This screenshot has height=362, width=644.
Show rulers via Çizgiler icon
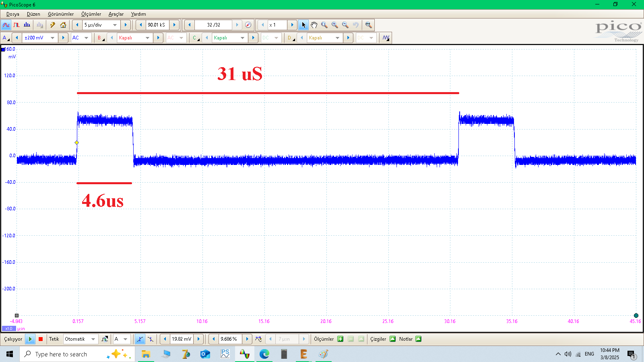(x=392, y=339)
